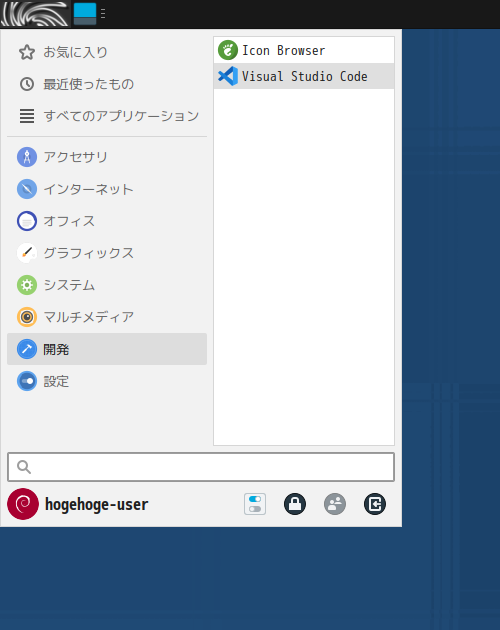Select the インターネット category
500x630 pixels.
(107, 189)
